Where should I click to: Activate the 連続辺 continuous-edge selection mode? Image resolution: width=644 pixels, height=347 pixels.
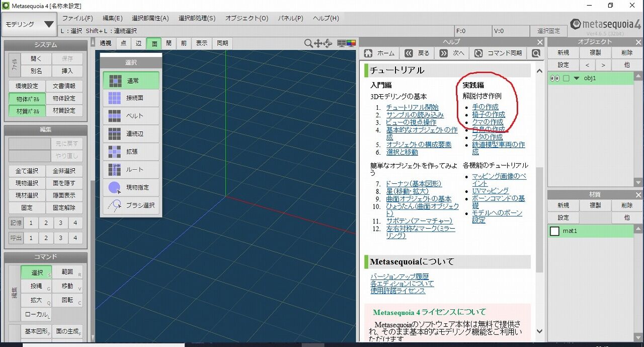(131, 134)
